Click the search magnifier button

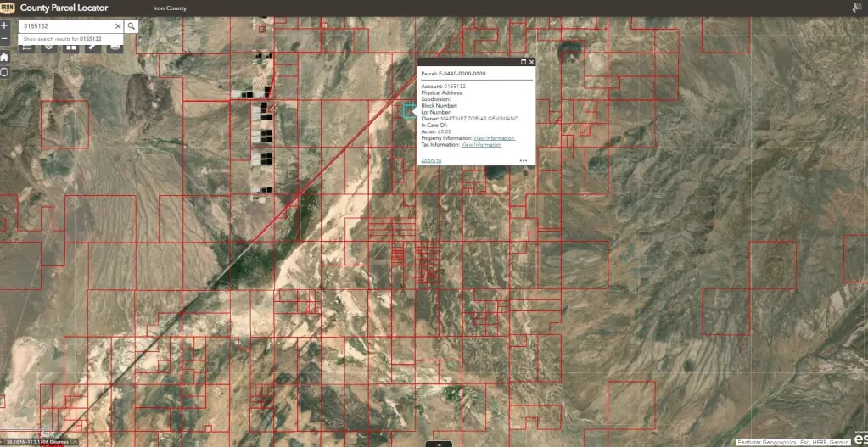pos(132,26)
